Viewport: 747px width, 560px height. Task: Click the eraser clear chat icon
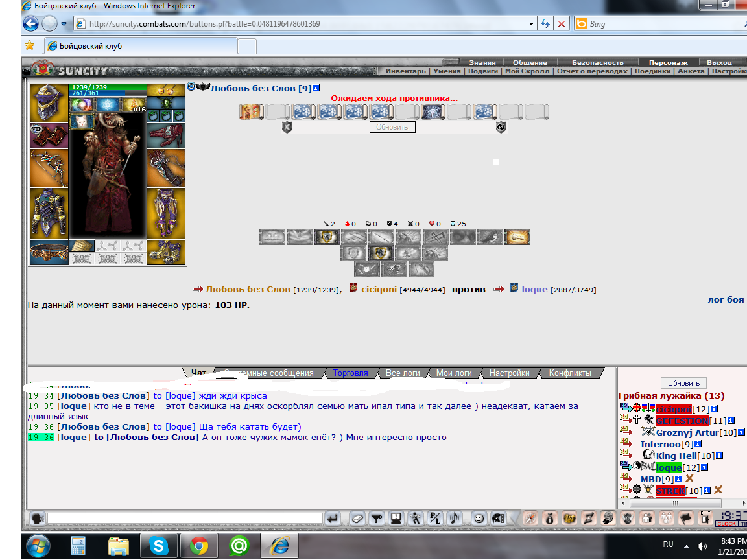[x=357, y=518]
